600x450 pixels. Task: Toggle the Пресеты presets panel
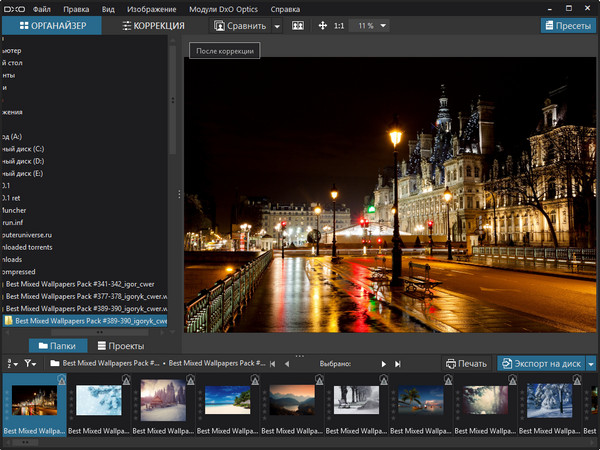(x=566, y=26)
